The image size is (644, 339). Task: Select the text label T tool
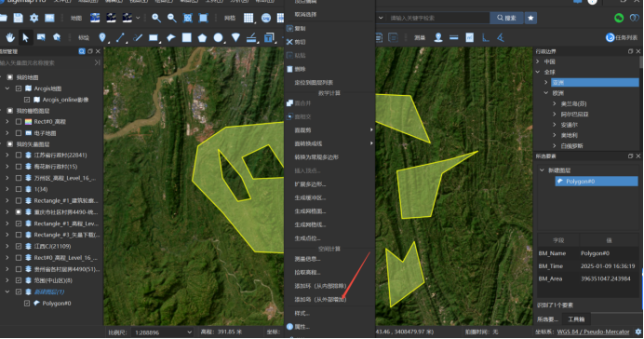(269, 38)
